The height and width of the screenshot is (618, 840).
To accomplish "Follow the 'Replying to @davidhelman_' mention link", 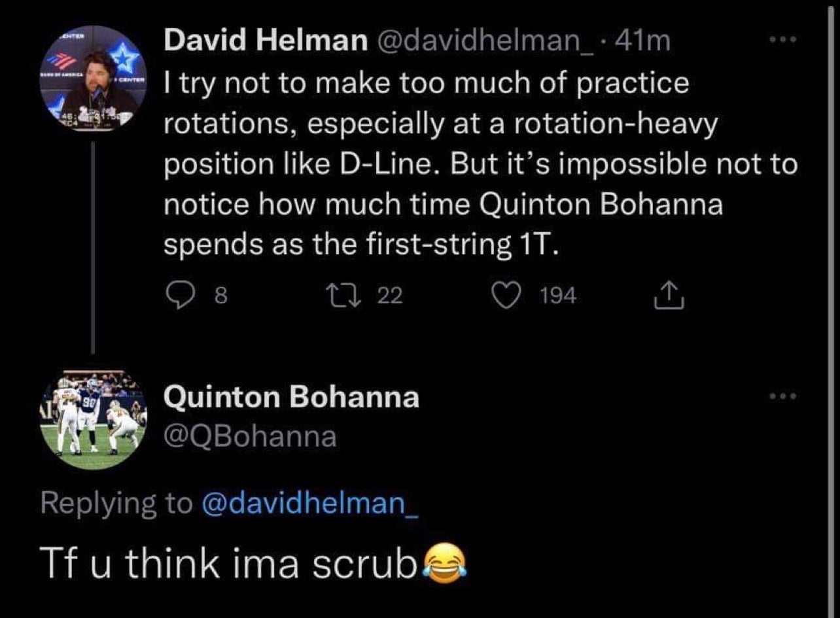I will (x=310, y=502).
